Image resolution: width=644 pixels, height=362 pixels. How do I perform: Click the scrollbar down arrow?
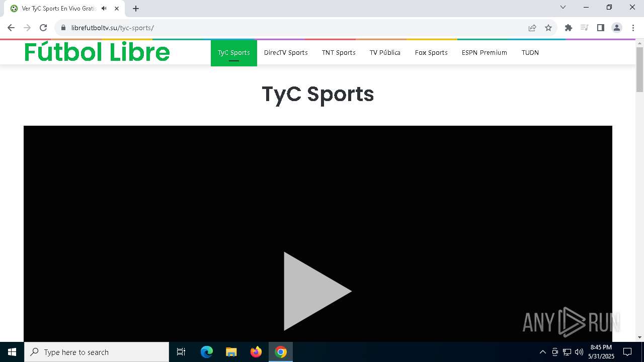639,337
